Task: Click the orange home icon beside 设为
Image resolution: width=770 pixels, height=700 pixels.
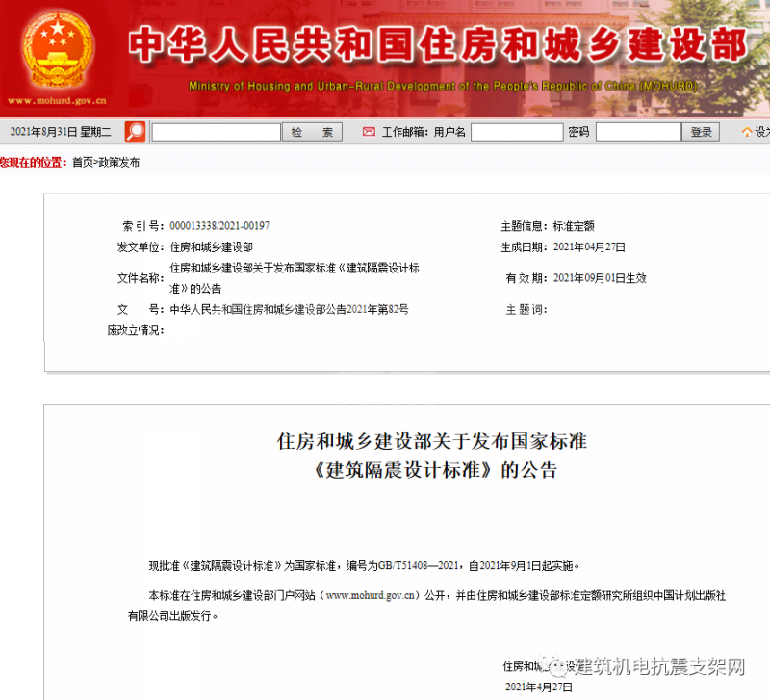Action: (x=747, y=132)
